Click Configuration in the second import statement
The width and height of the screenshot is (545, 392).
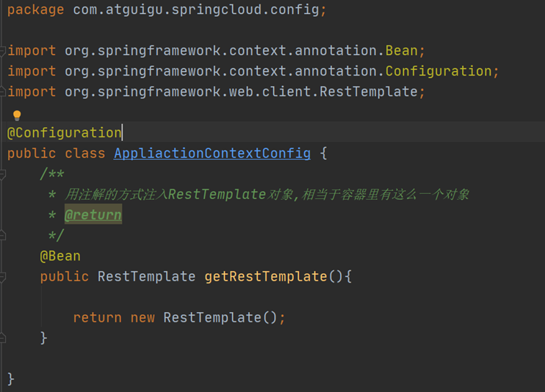tap(438, 71)
